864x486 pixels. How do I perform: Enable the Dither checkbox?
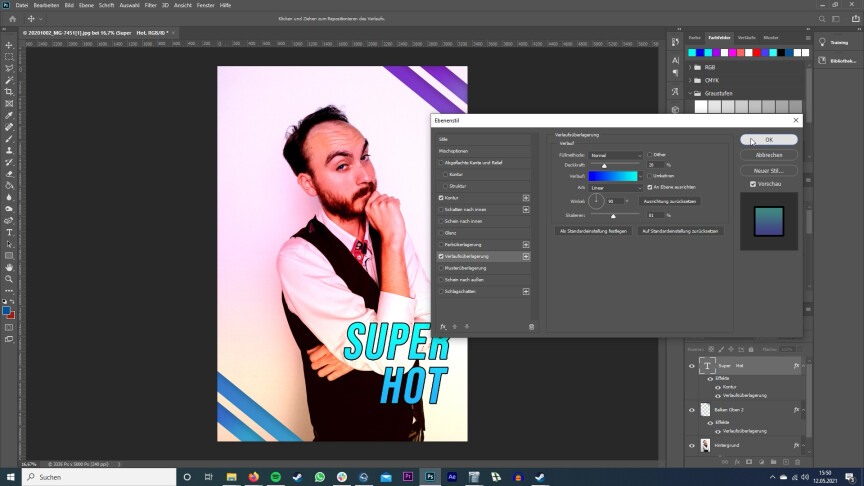pos(649,155)
